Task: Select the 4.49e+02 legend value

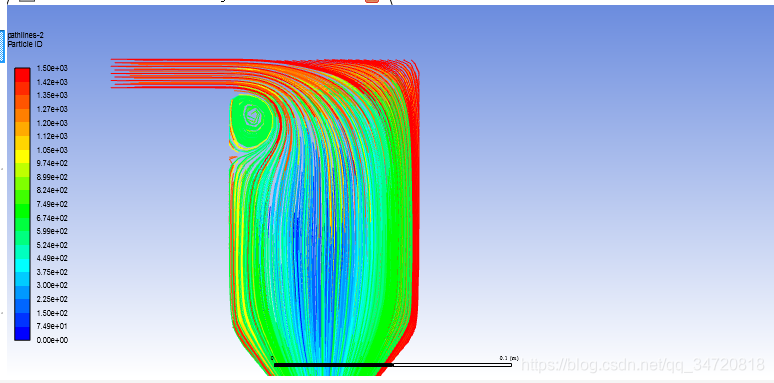Action: pos(52,259)
